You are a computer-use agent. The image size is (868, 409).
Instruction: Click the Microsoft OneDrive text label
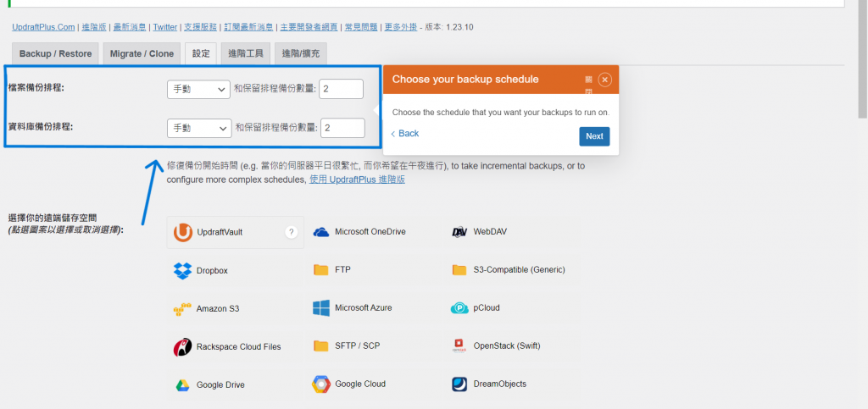click(370, 231)
